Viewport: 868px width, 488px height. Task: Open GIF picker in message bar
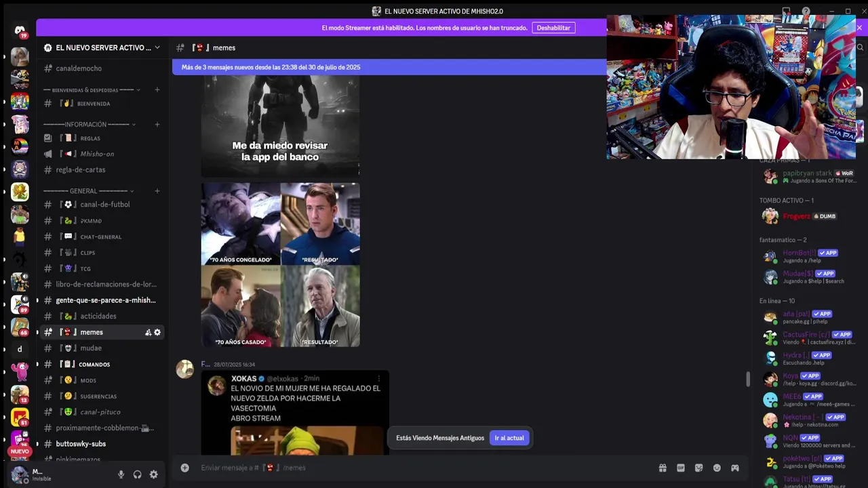[681, 468]
